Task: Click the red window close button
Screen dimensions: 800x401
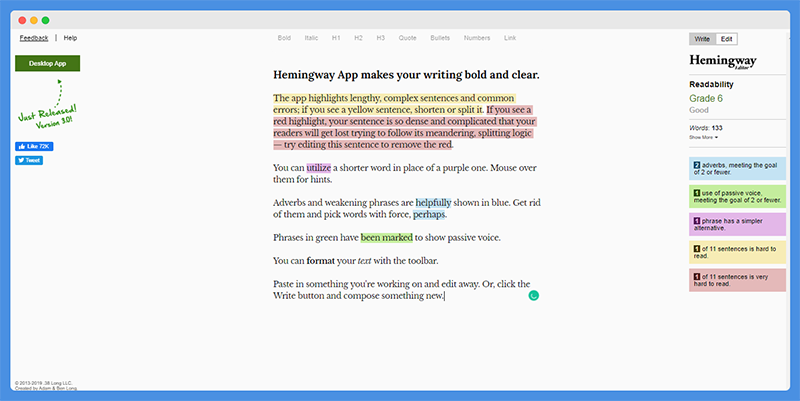Action: pyautogui.click(x=22, y=20)
